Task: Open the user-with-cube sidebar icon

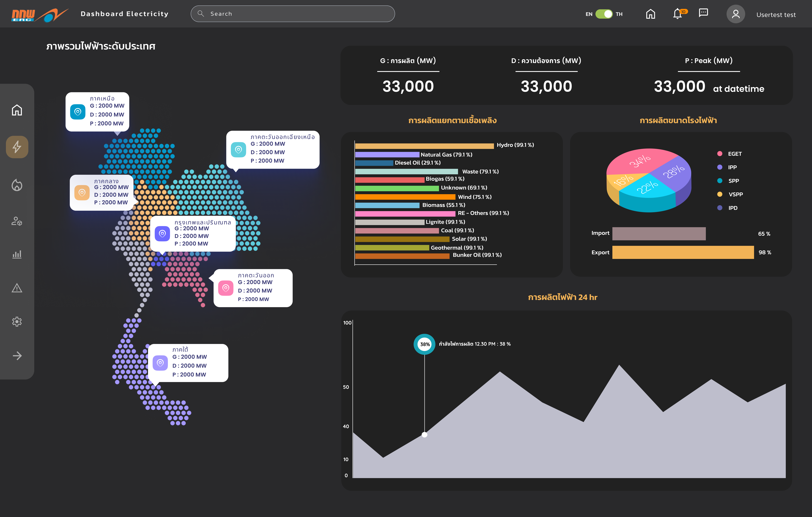Action: click(17, 221)
